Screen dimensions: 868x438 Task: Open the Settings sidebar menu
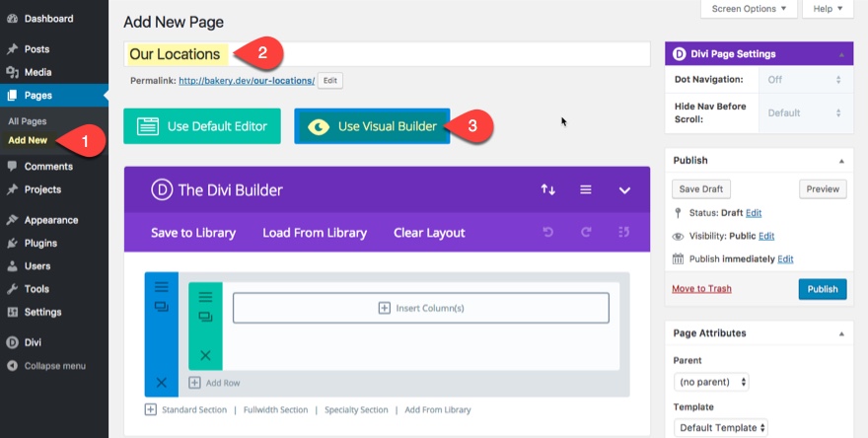coord(42,312)
